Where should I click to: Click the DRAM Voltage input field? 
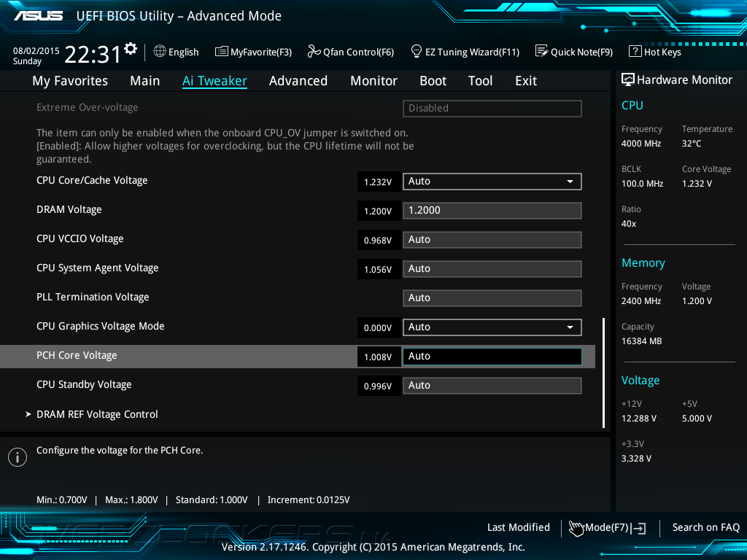tap(492, 211)
